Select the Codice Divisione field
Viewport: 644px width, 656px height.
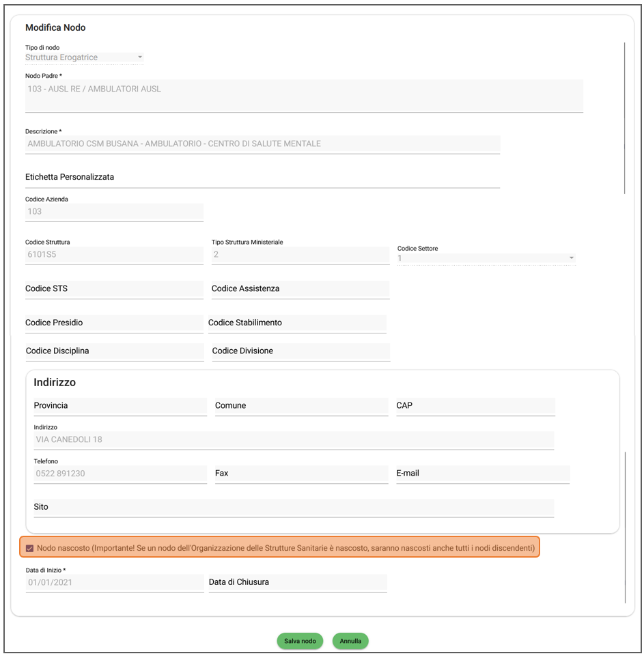pyautogui.click(x=300, y=351)
